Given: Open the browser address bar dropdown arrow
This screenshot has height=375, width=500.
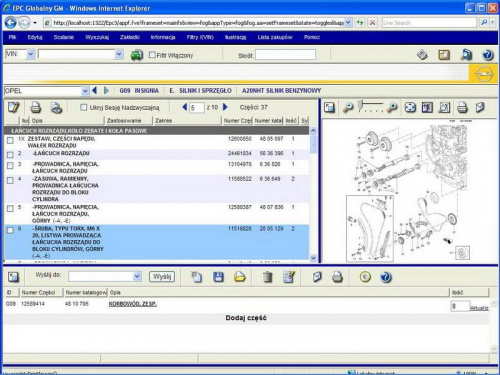Looking at the screenshot, I should (348, 23).
